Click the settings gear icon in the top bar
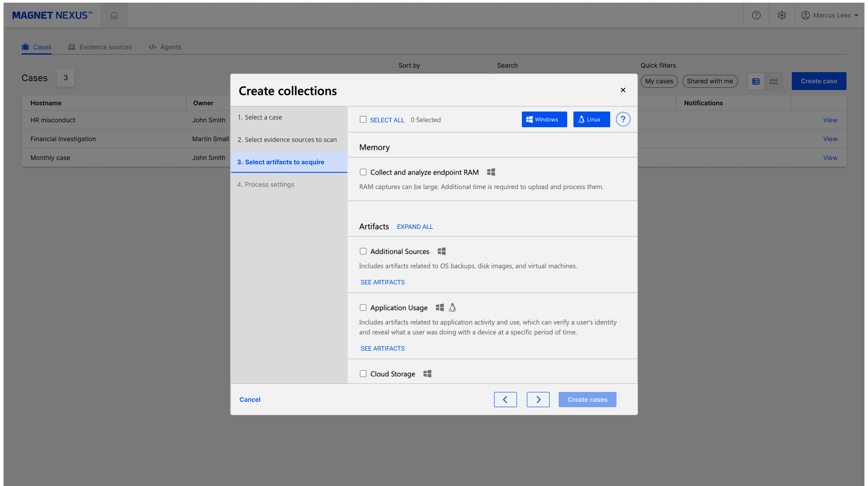Viewport: 868px width, 486px height. tap(781, 15)
